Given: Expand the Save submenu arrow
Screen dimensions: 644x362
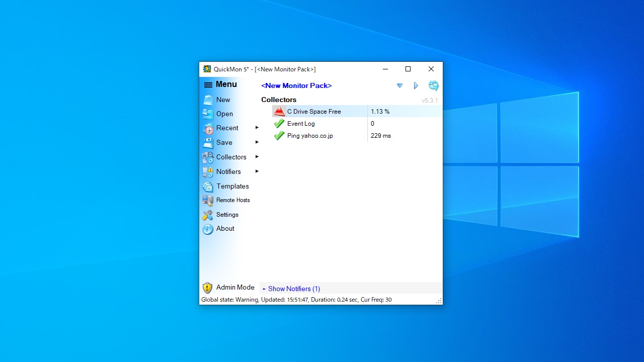Looking at the screenshot, I should (x=257, y=142).
